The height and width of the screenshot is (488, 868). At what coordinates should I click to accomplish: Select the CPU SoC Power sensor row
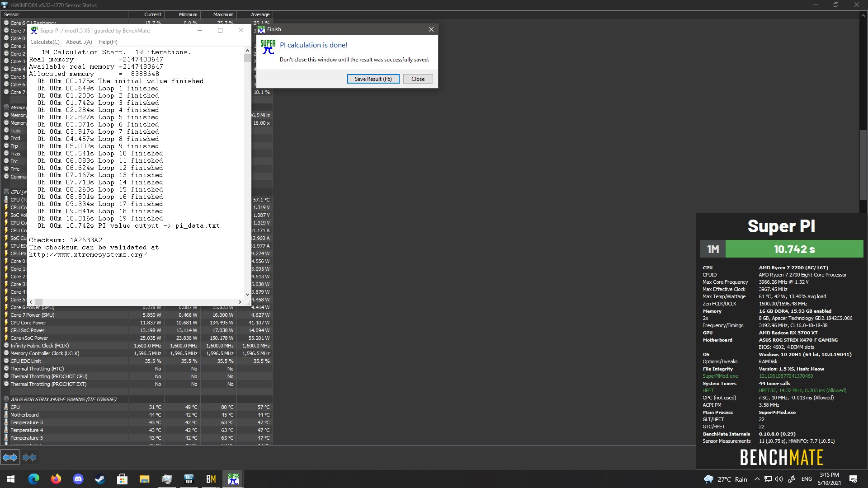(x=137, y=330)
